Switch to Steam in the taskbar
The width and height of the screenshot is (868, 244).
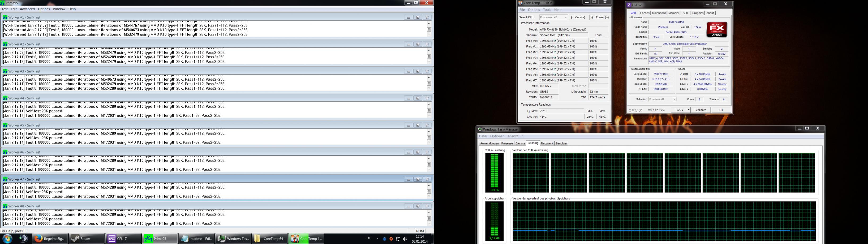pyautogui.click(x=86, y=239)
